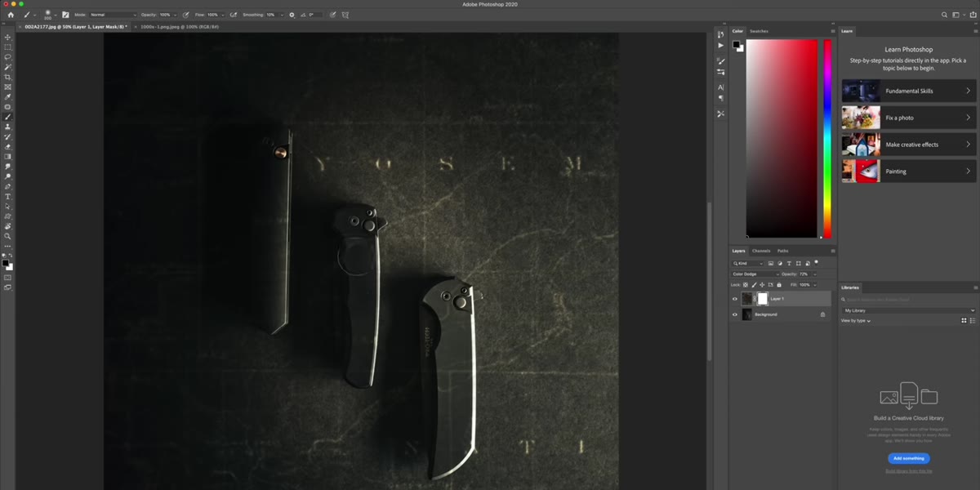Viewport: 980px width, 490px height.
Task: Toggle lock all padlock icon
Action: 777,285
